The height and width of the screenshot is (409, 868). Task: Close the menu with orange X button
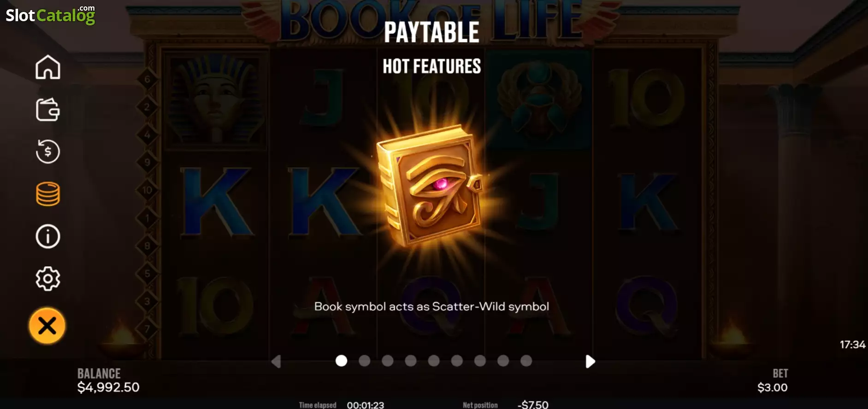[x=47, y=326]
